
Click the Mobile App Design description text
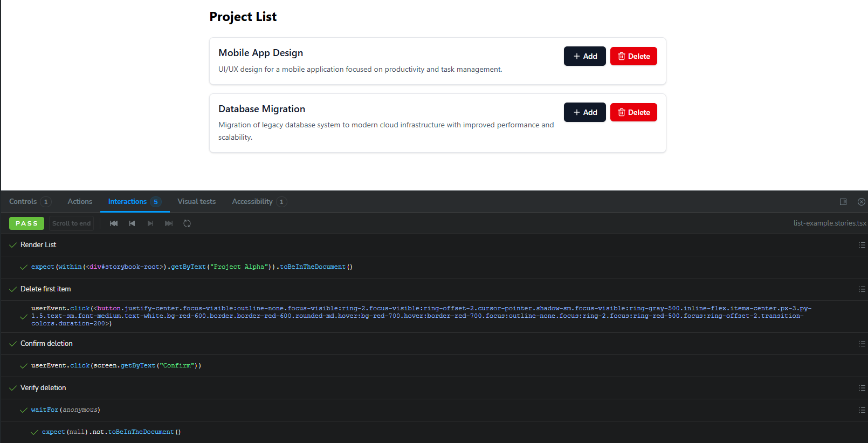360,69
